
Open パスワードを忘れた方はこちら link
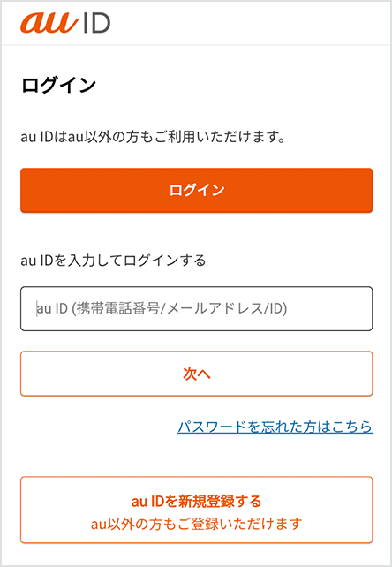click(275, 427)
